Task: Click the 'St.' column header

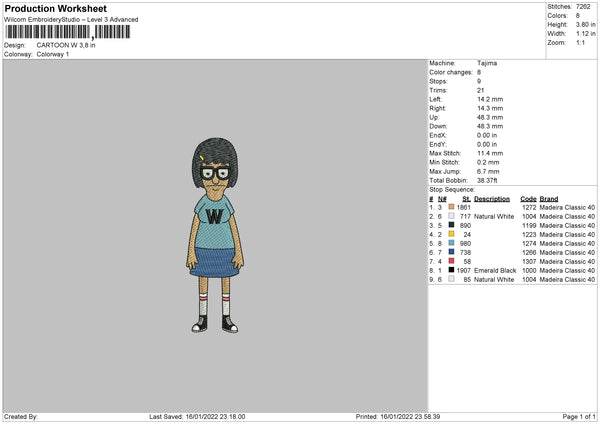Action: [x=466, y=199]
